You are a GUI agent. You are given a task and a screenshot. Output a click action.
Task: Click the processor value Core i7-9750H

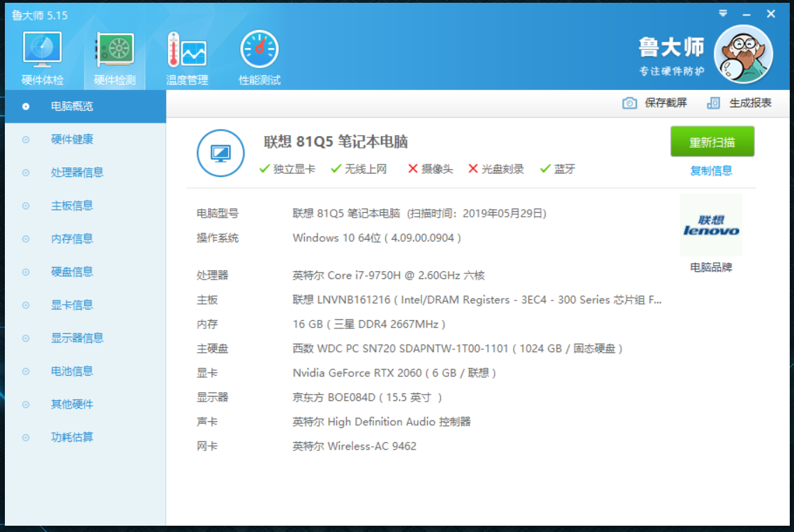click(389, 275)
